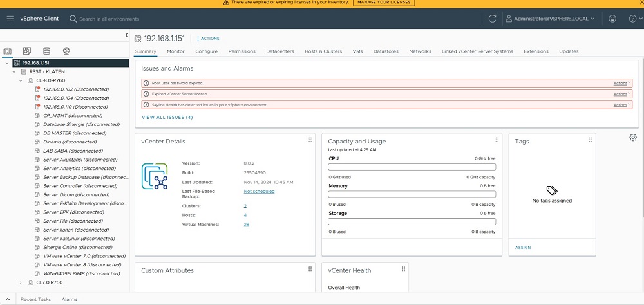Open customize gear icon beside Tags card
This screenshot has width=644, height=305.
pos(633,138)
